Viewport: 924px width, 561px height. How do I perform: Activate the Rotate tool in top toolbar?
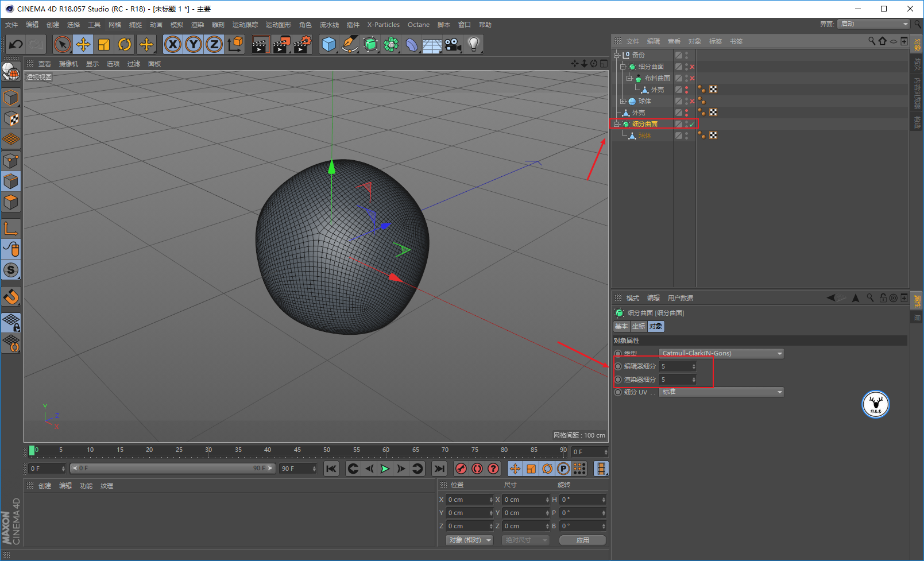coord(125,44)
